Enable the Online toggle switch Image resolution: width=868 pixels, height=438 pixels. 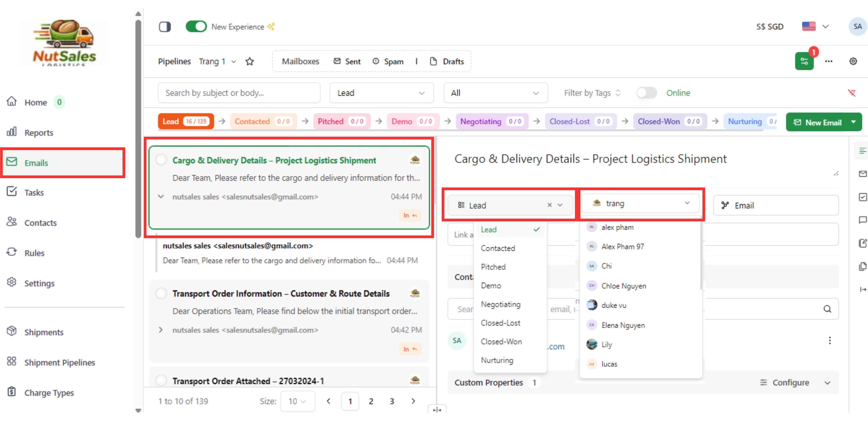(x=646, y=93)
